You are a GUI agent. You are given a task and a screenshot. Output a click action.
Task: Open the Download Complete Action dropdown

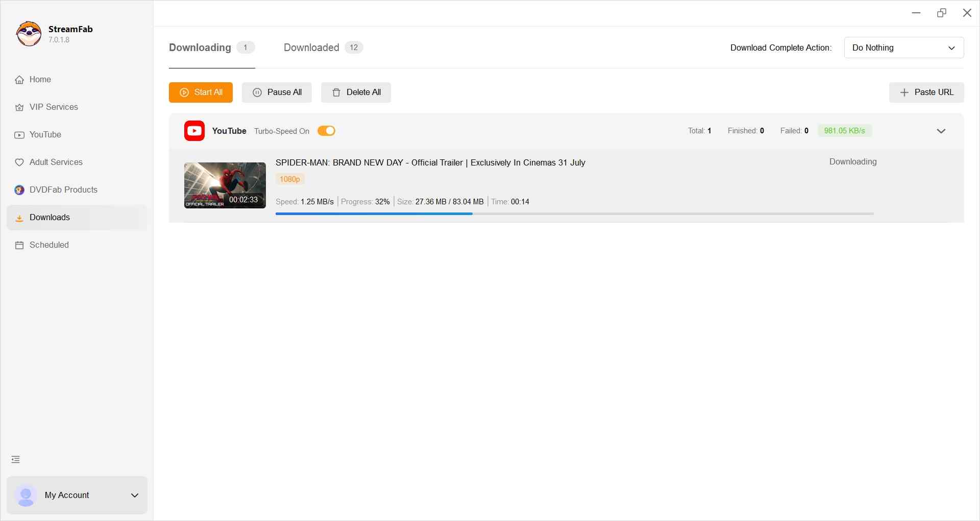pyautogui.click(x=903, y=48)
